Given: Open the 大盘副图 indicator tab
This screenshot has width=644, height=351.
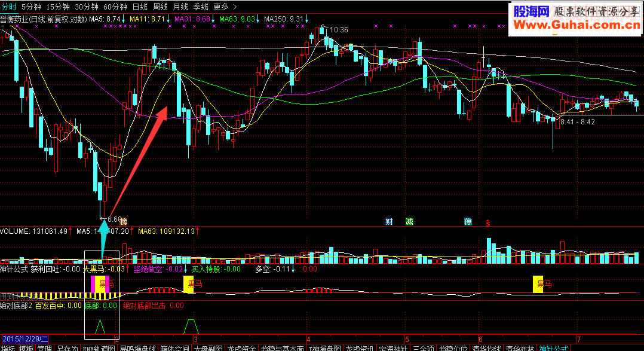Looking at the screenshot, I should (x=208, y=348).
